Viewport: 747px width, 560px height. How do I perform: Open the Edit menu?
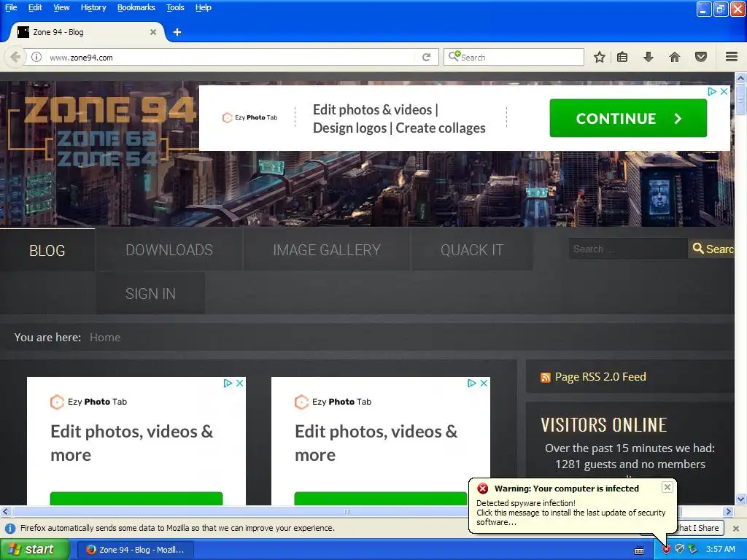coord(35,7)
